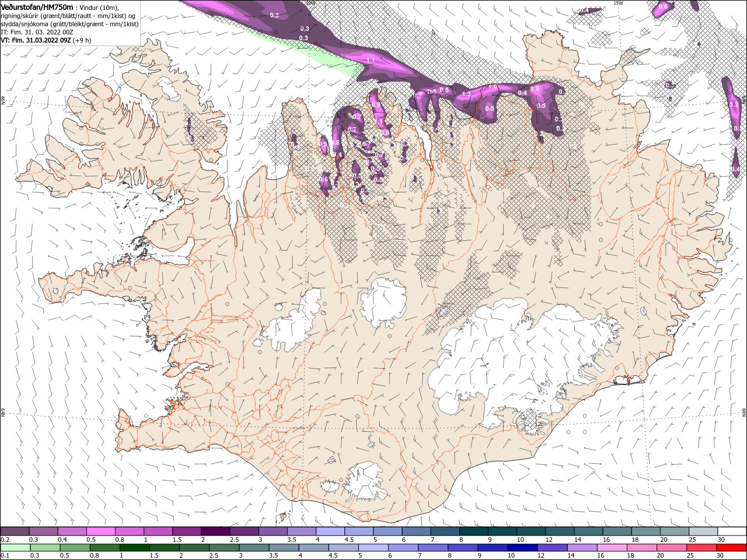
Task: Click the 1.3 snowfall value on the map
Action: pos(466,94)
